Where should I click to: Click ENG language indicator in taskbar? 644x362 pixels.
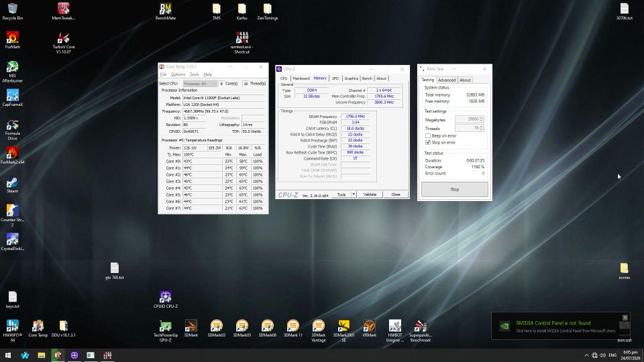coord(612,355)
